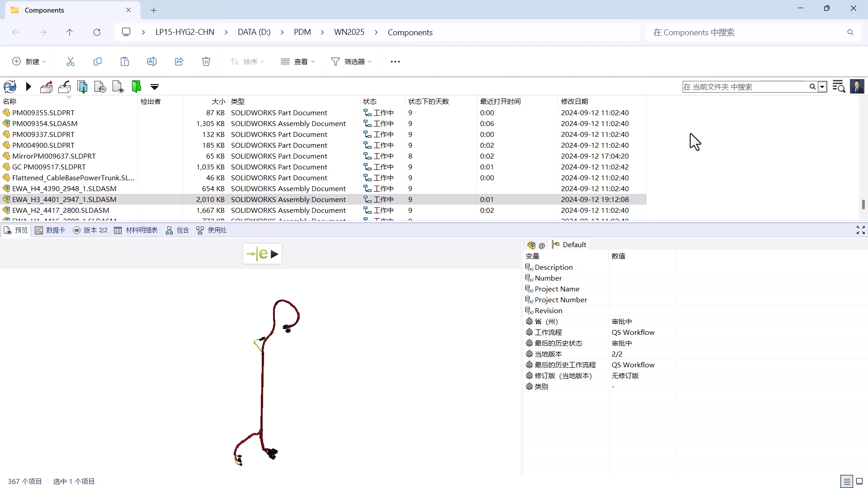Viewport: 868px width, 488px height.
Task: Click the black play arrow in the PDM toolbar
Action: click(28, 87)
